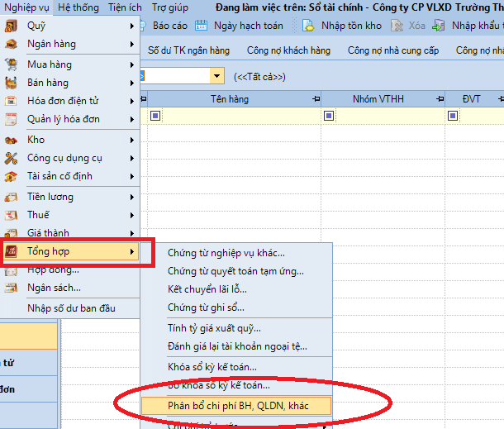
Task: Click the Tiền lương icon
Action: (x=12, y=197)
